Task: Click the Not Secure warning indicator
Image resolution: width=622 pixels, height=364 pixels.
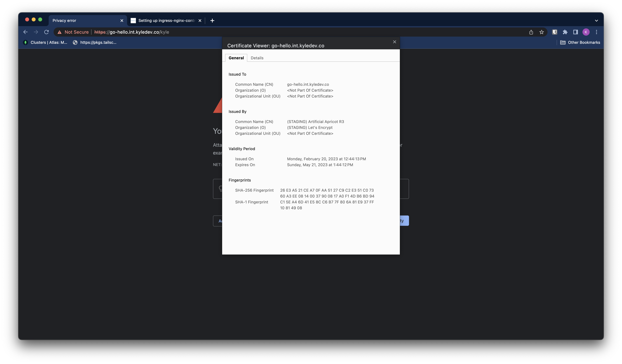Action: click(73, 32)
